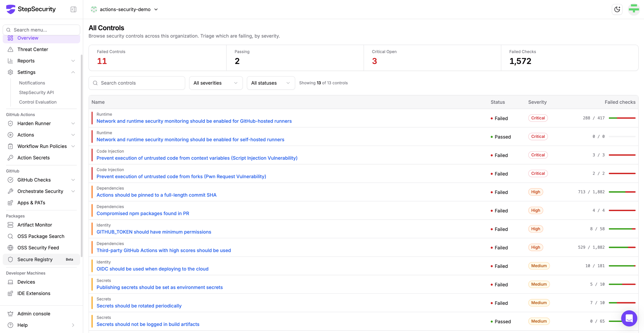This screenshot has width=644, height=333.
Task: Open Pwn Request Vulnerability control
Action: [x=181, y=177]
